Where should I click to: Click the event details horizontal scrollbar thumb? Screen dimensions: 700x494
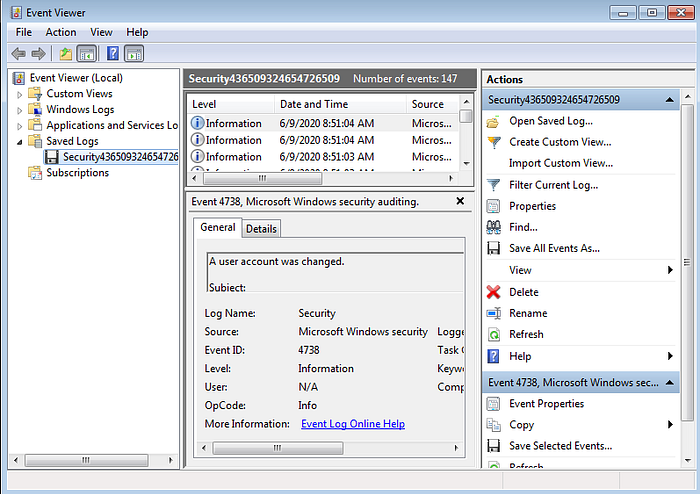tap(278, 448)
